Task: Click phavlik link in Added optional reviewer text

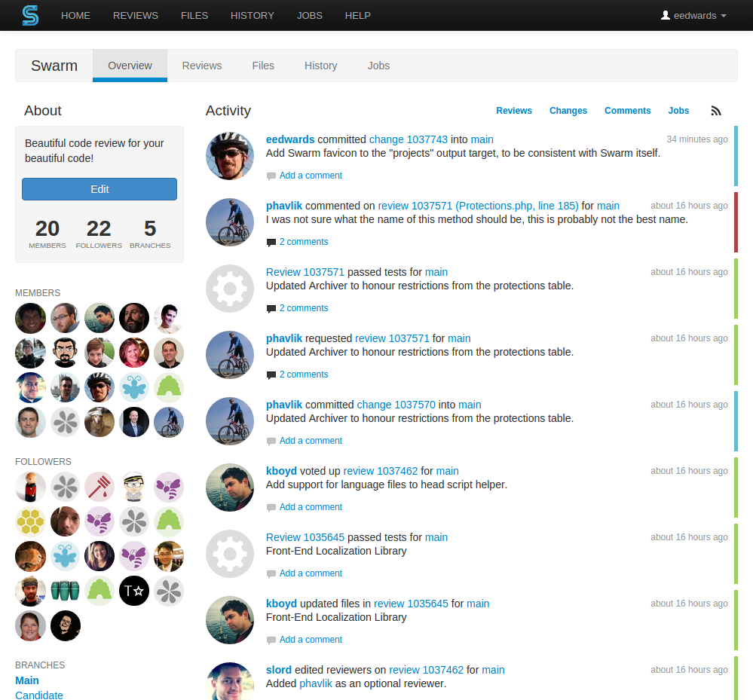Action: point(316,683)
